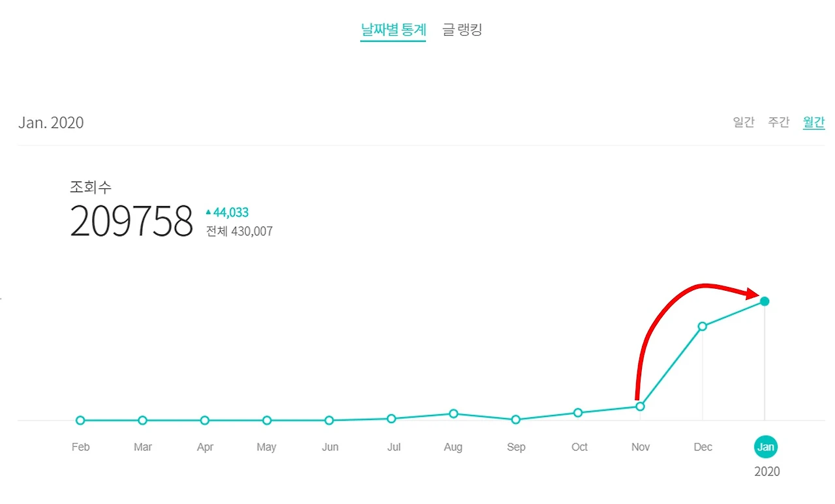Click the Dec data point on the chart

click(x=703, y=326)
